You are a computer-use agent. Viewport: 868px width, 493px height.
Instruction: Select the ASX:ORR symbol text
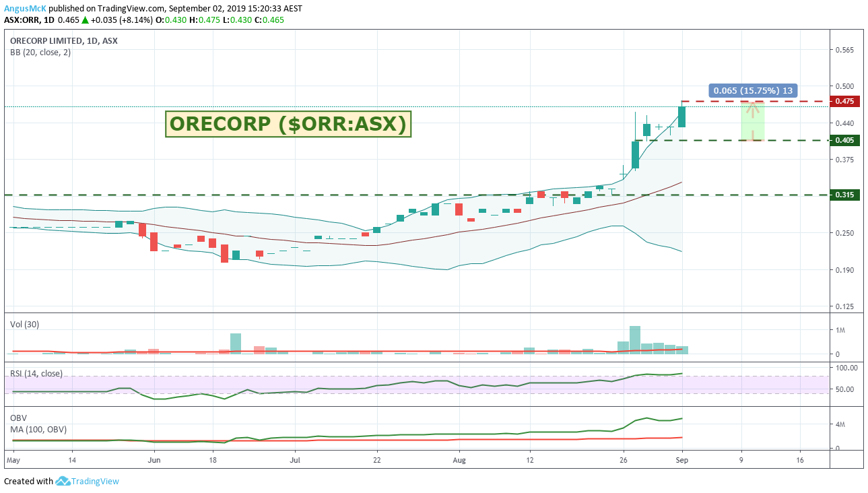(x=21, y=20)
